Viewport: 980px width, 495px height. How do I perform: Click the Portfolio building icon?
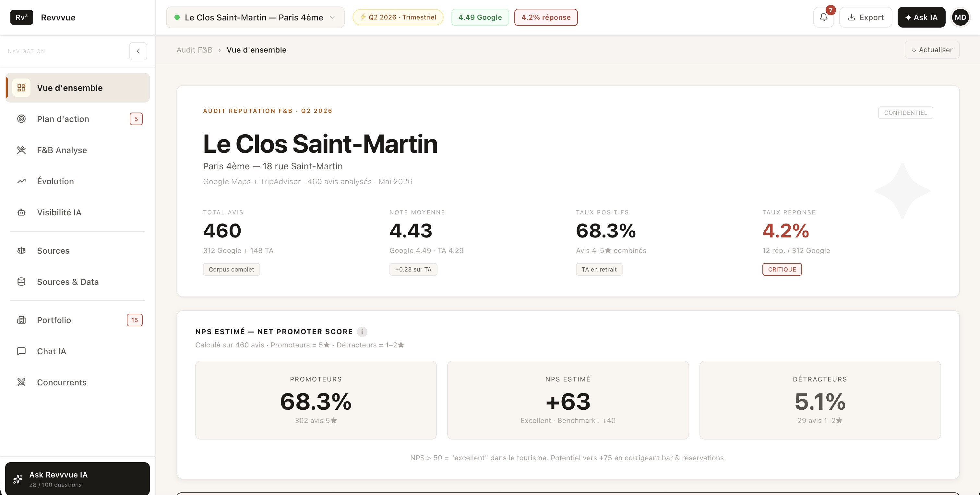tap(21, 320)
